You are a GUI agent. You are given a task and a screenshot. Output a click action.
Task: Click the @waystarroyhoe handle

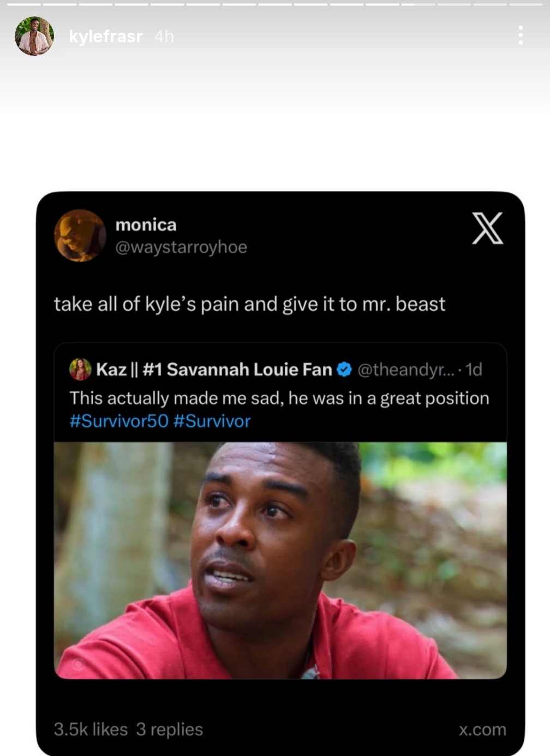coord(181,247)
